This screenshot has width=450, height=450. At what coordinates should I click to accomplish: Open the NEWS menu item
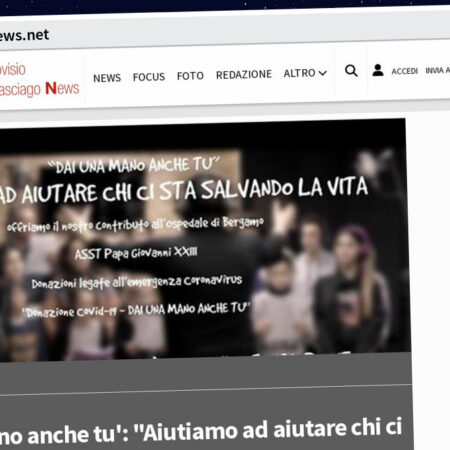point(107,78)
